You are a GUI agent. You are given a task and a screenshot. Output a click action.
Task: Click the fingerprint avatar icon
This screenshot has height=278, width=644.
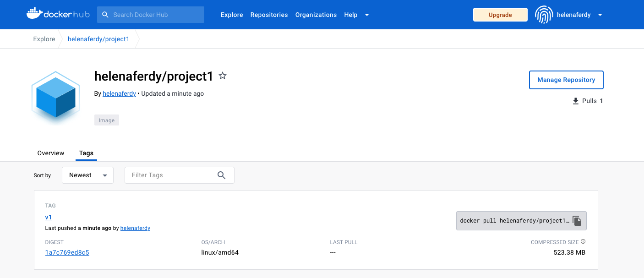pos(544,15)
